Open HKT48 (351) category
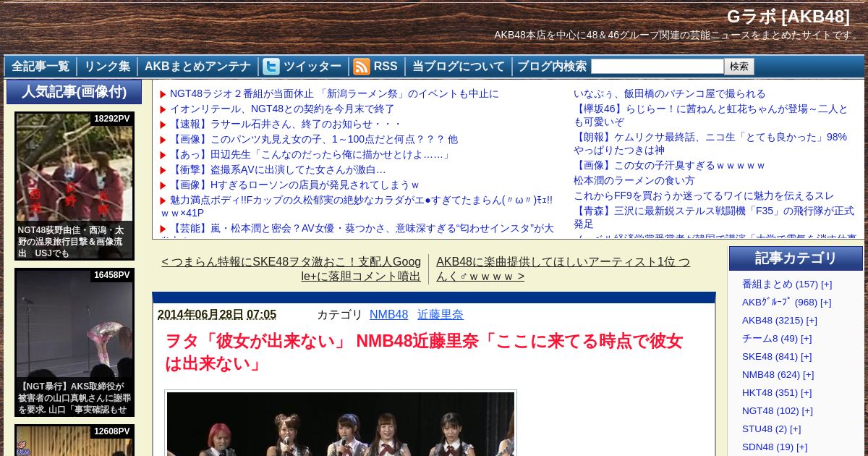The image size is (868, 456). (770, 392)
